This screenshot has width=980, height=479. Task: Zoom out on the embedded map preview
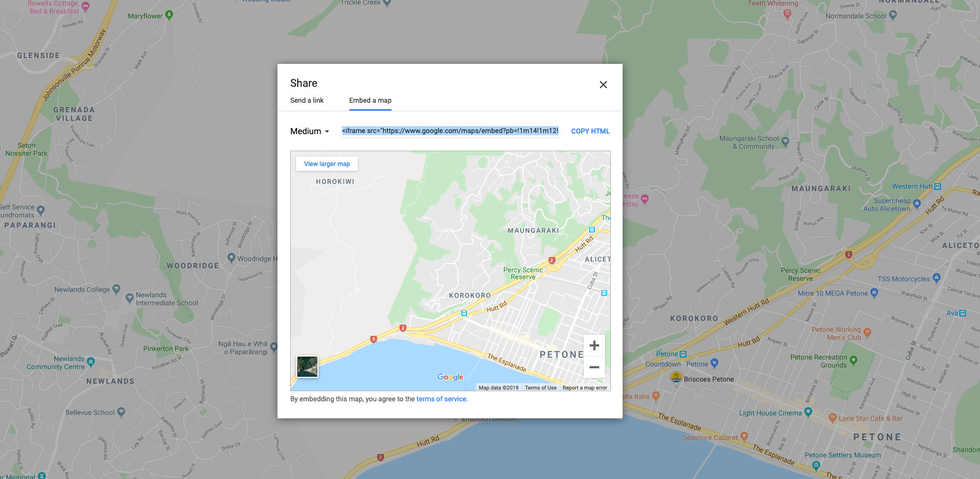pos(594,367)
